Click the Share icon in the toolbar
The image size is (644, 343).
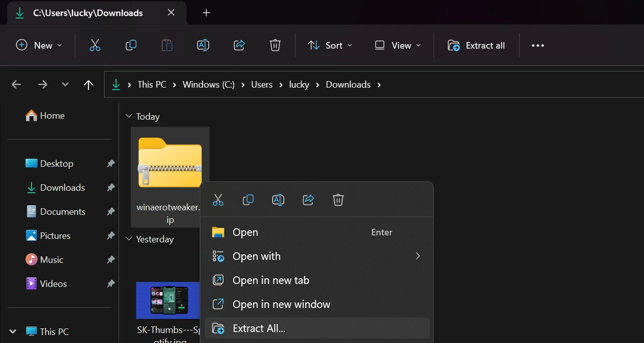(239, 46)
